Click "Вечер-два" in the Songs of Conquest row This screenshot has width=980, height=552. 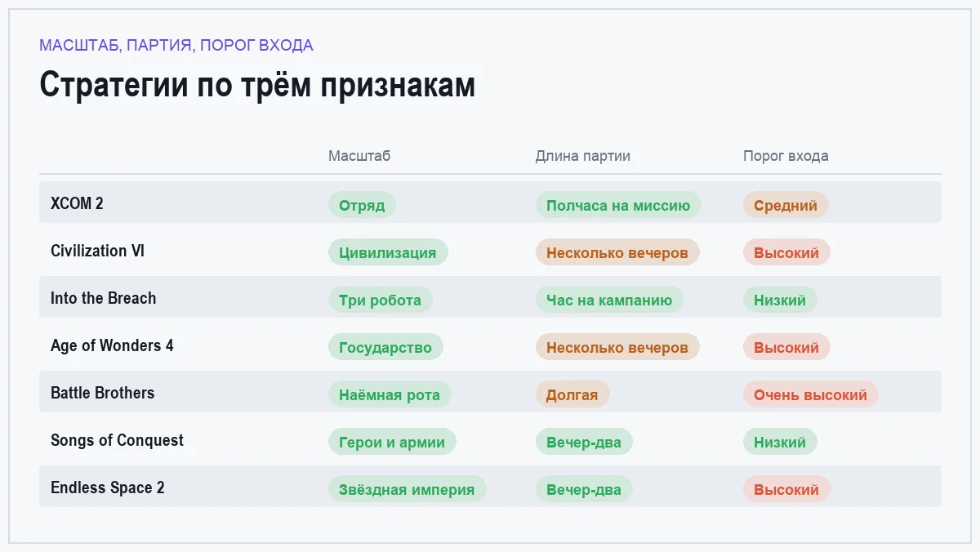point(584,442)
